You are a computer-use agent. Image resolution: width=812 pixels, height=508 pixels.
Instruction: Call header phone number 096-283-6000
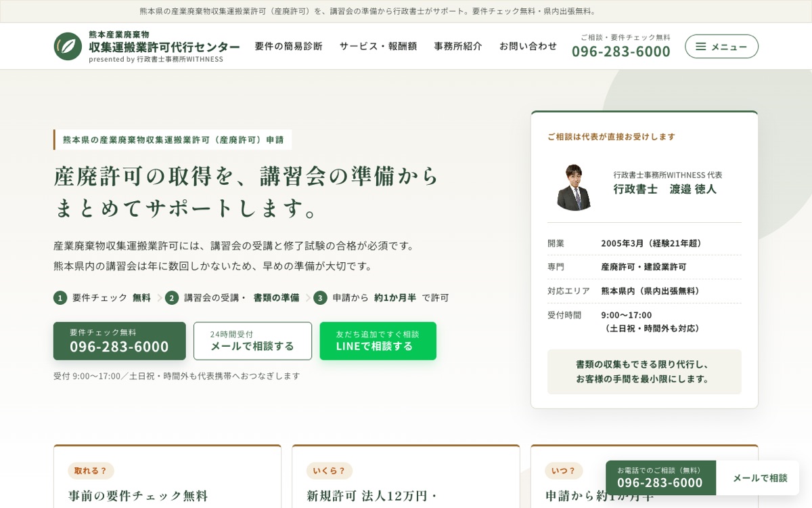(621, 51)
